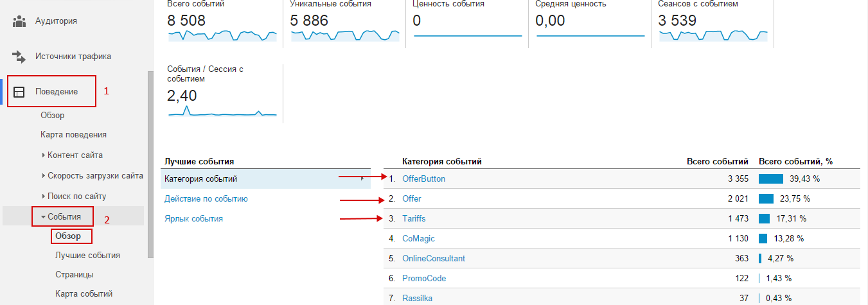Select Категория событий dimension row

265,179
